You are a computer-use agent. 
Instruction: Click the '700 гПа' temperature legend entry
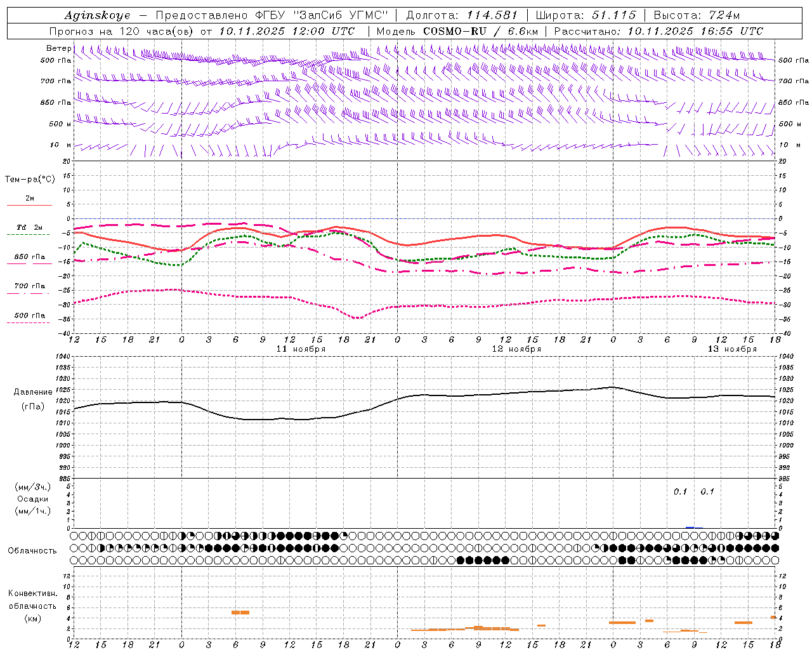point(30,286)
